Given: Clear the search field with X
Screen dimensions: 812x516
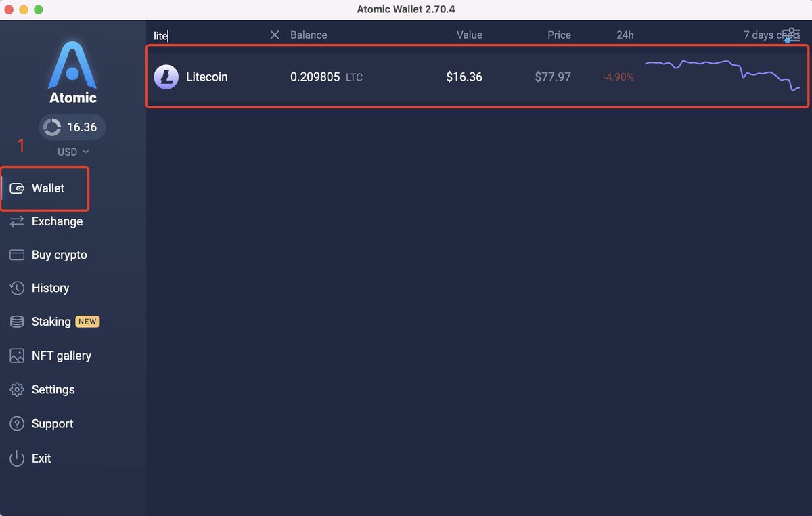Looking at the screenshot, I should [x=275, y=35].
